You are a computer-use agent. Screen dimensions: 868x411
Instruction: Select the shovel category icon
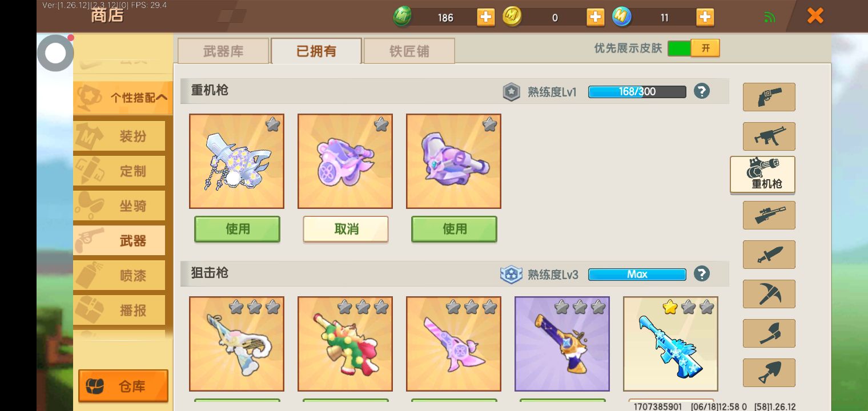[x=769, y=373]
